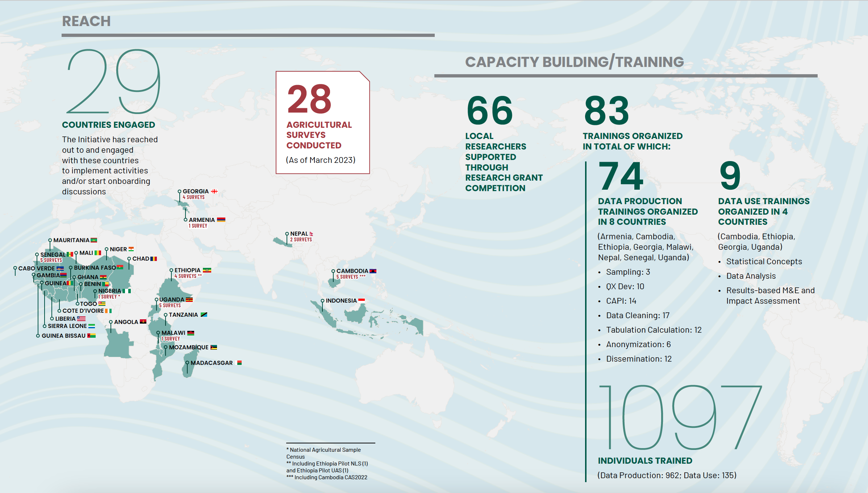
Task: Click the 1097 individuals trained number
Action: click(680, 417)
